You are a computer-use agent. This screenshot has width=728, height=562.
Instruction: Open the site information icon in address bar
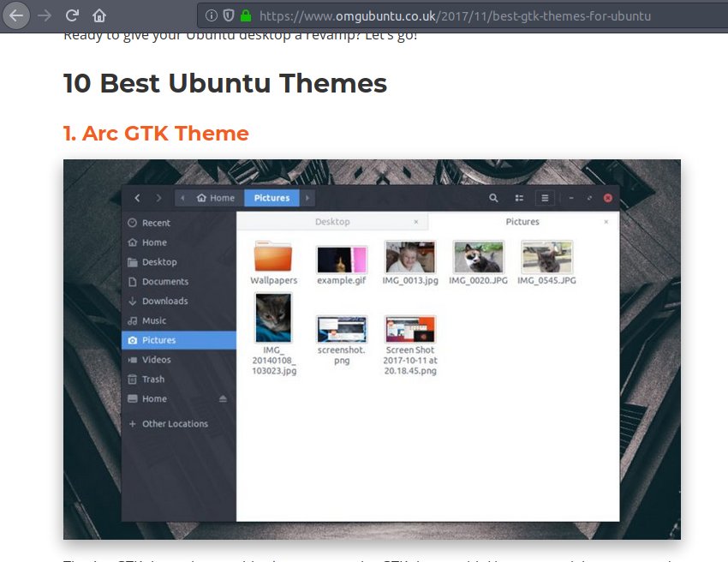click(212, 15)
